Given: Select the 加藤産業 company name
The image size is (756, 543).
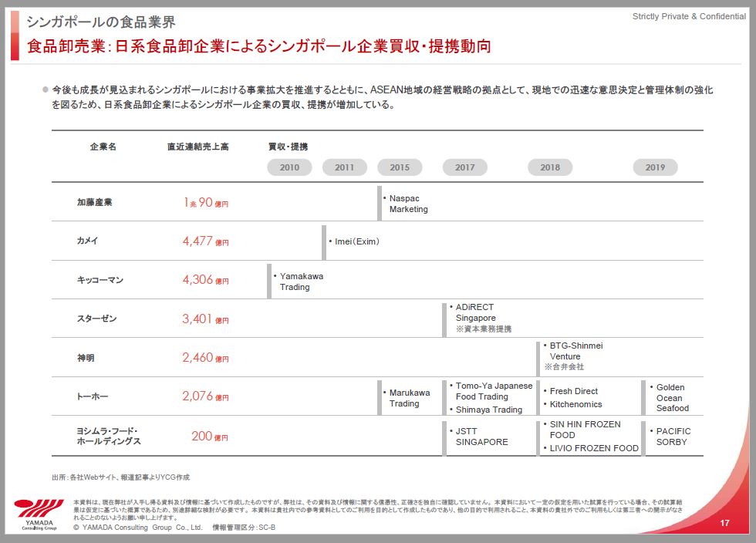Looking at the screenshot, I should (x=94, y=202).
